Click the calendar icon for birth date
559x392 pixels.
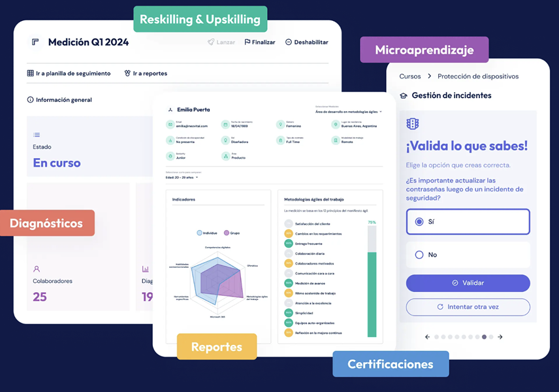[225, 125]
